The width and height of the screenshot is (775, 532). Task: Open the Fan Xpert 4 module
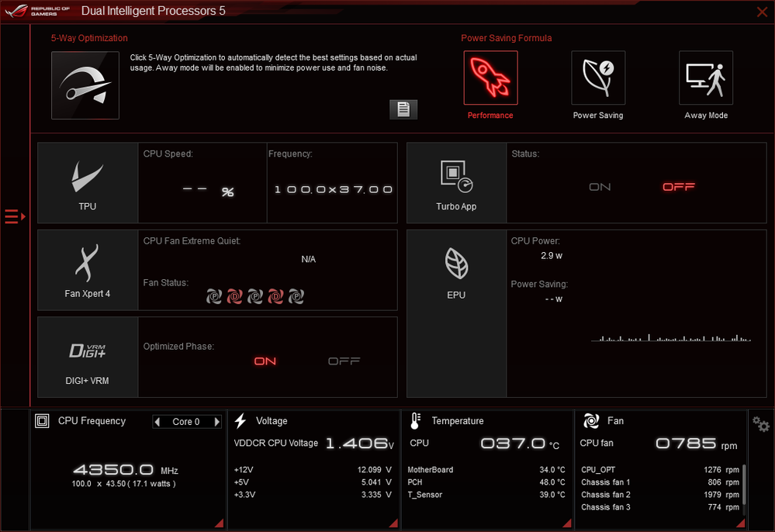[x=88, y=270]
